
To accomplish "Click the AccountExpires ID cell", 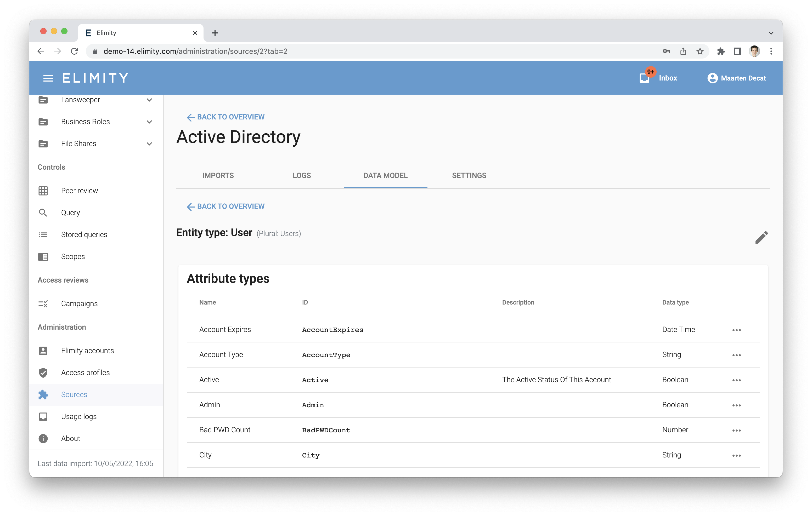I will (332, 330).
